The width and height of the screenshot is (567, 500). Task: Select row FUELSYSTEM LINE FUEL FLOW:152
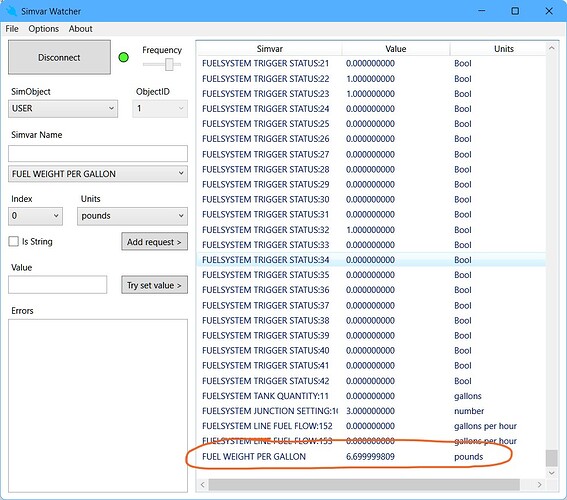pyautogui.click(x=372, y=426)
